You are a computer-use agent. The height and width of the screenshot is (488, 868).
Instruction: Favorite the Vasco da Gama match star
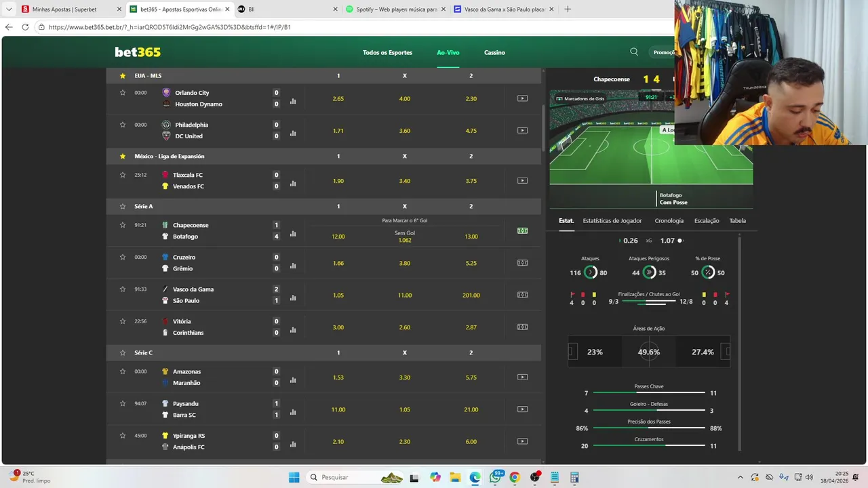click(123, 289)
